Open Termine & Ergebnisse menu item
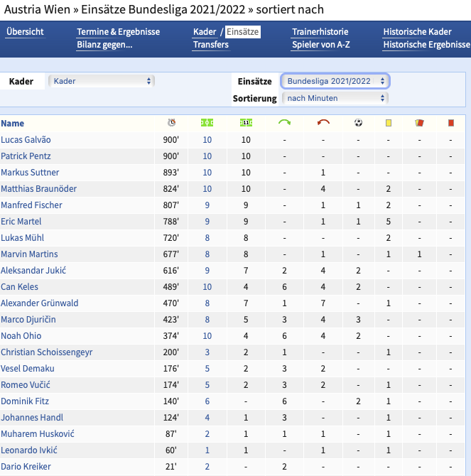 (x=118, y=31)
